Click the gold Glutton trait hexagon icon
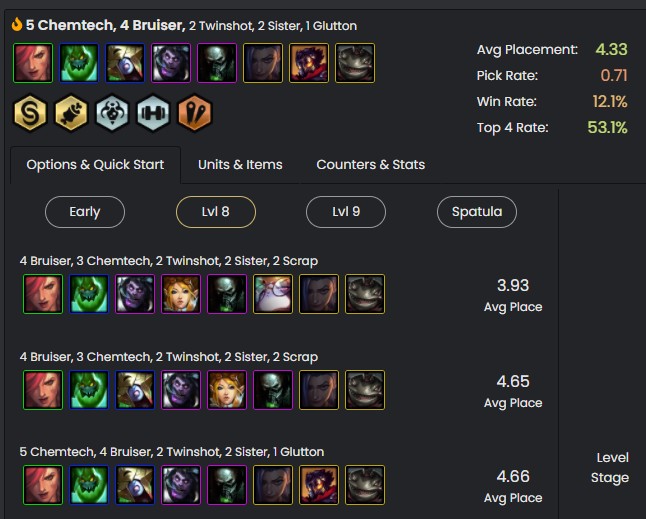Viewport: 646px width, 519px height. [x=72, y=113]
